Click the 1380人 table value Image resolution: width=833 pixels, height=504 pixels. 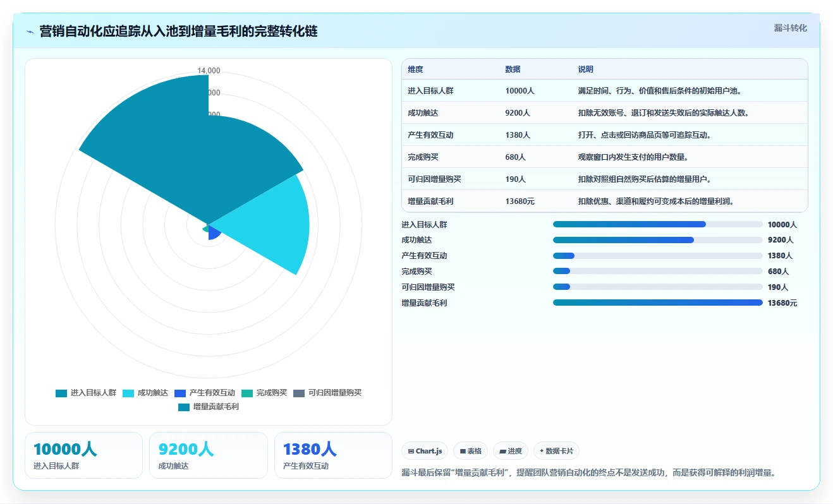click(518, 135)
